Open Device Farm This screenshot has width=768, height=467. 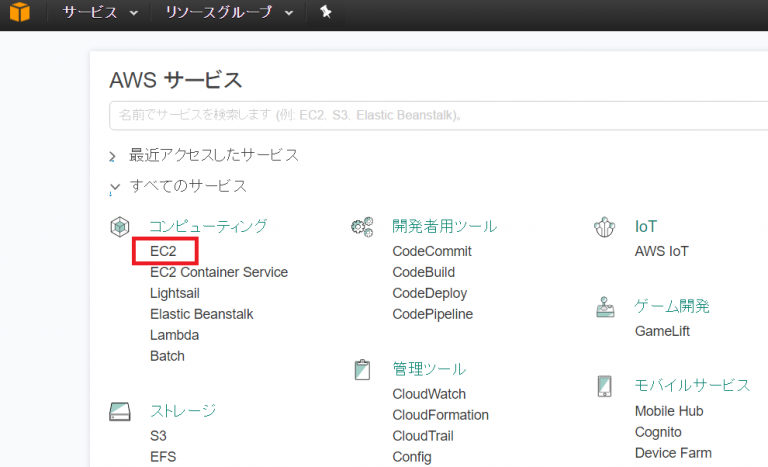673,453
